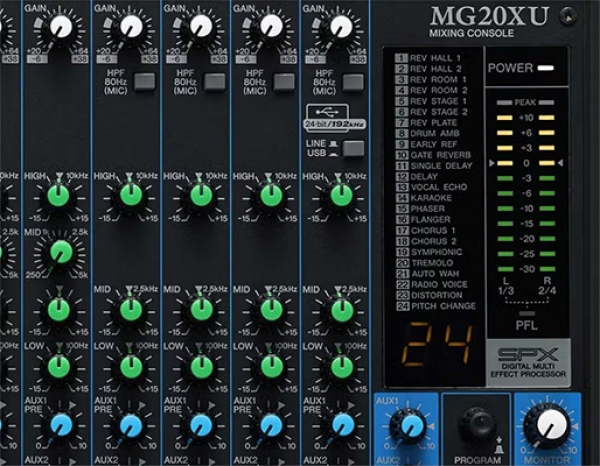
Task: Select effect 5 REV STAGE 1
Action: [431, 101]
